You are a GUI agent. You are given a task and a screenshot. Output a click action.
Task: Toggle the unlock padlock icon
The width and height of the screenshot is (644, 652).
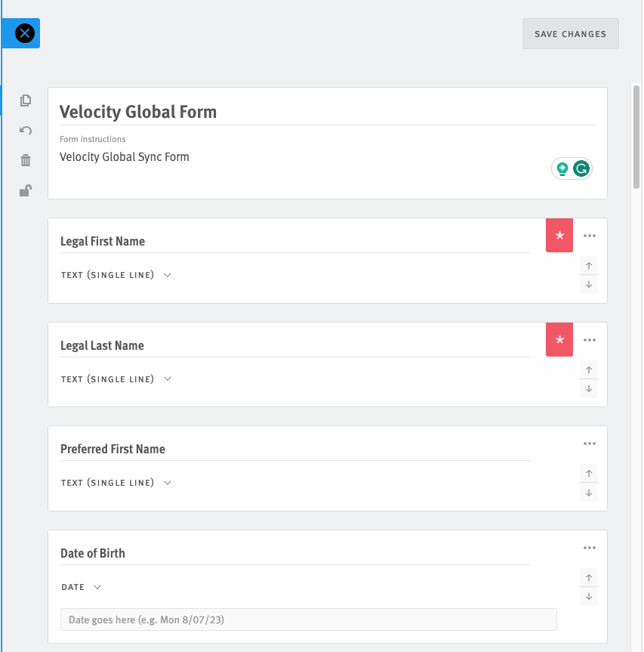click(x=26, y=190)
